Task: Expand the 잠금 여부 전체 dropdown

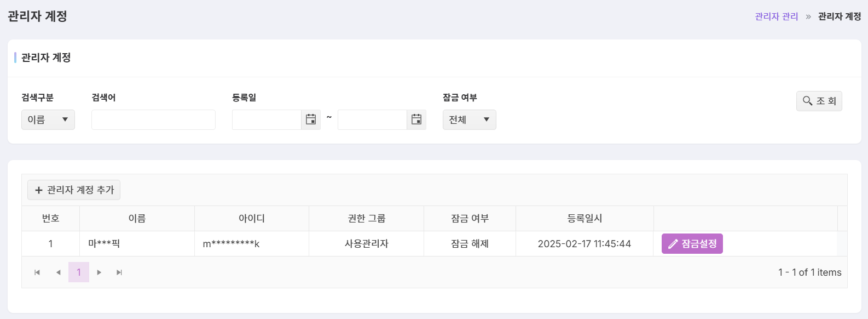Action: pos(469,119)
